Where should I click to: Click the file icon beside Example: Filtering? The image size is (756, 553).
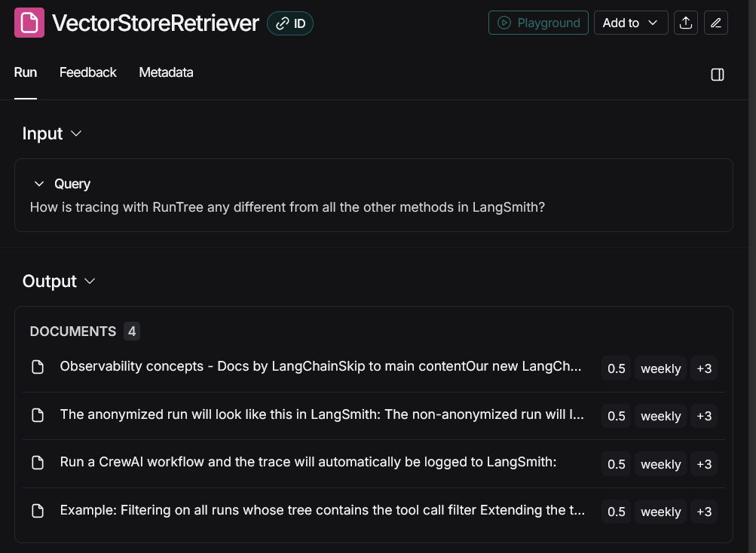point(38,511)
